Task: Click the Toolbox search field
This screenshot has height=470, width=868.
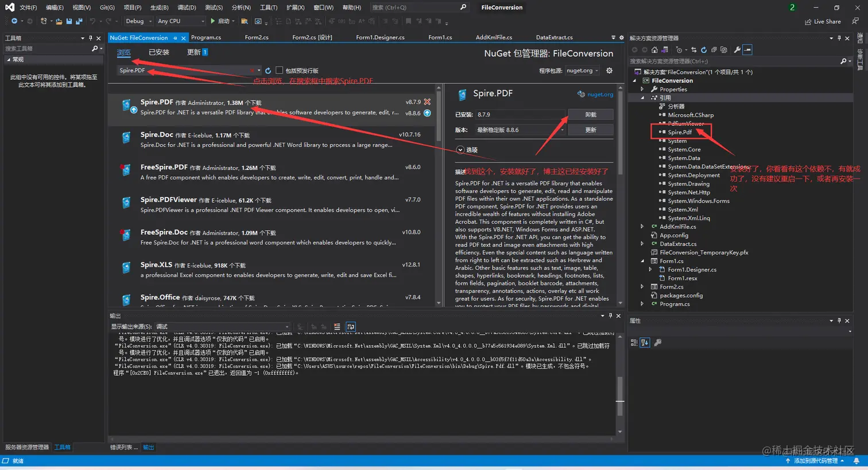Action: click(52, 49)
